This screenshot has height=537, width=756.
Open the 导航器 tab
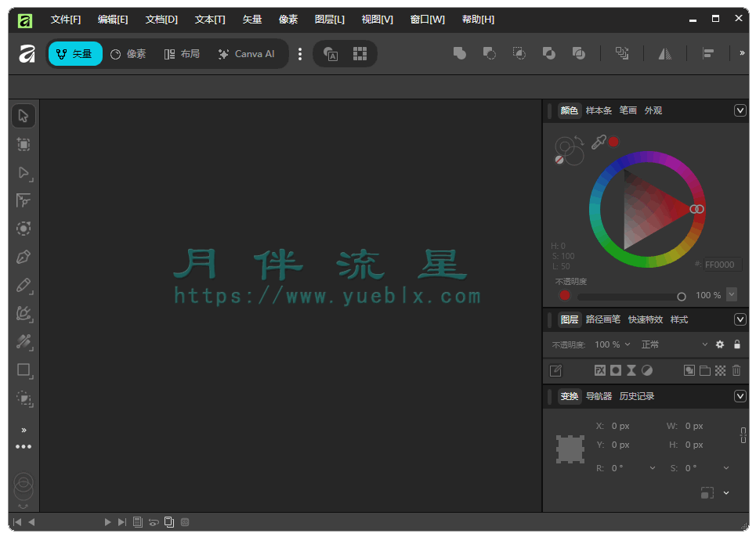point(599,396)
